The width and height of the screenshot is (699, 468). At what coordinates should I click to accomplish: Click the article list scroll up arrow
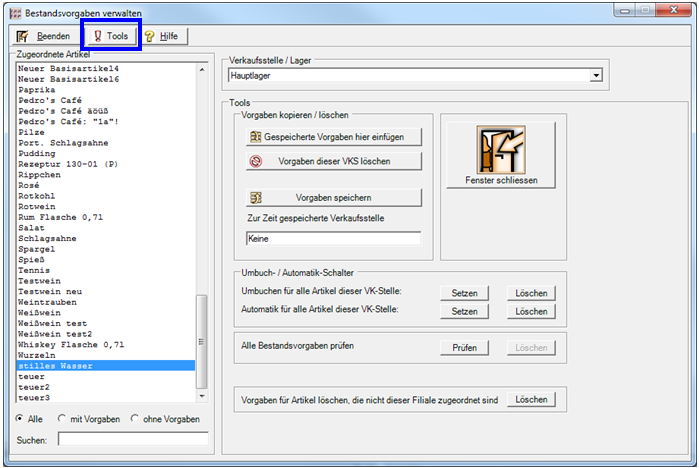(x=202, y=69)
